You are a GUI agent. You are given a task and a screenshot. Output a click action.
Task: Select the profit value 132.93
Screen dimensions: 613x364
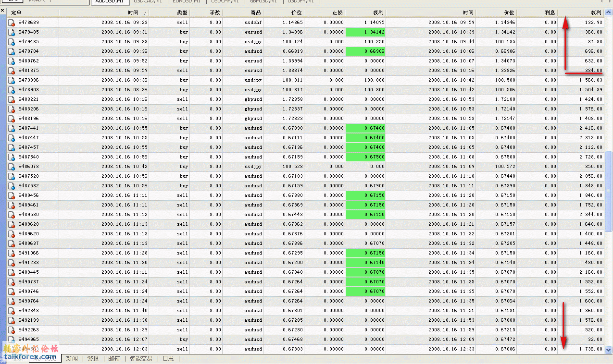594,23
